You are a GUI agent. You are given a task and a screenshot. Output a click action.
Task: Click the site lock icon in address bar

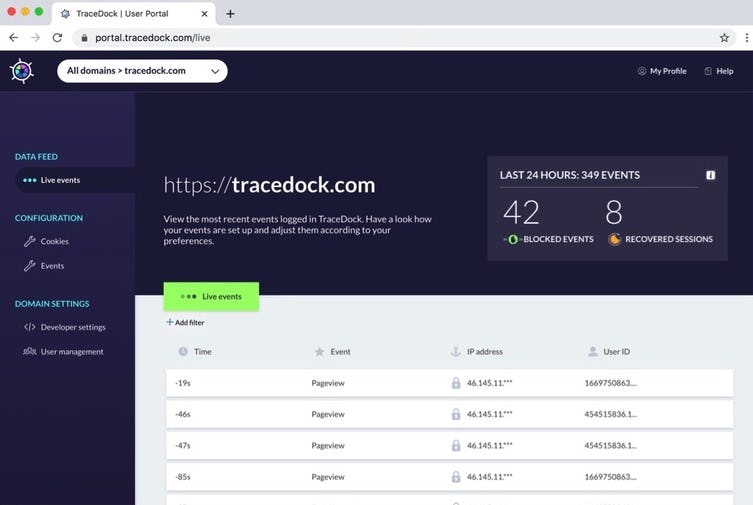click(84, 37)
